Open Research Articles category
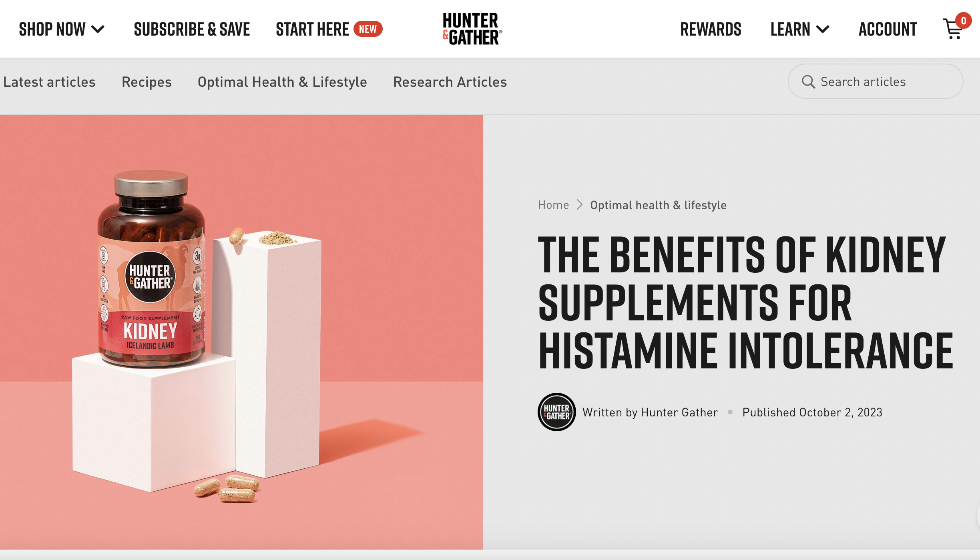This screenshot has width=980, height=560. [450, 82]
